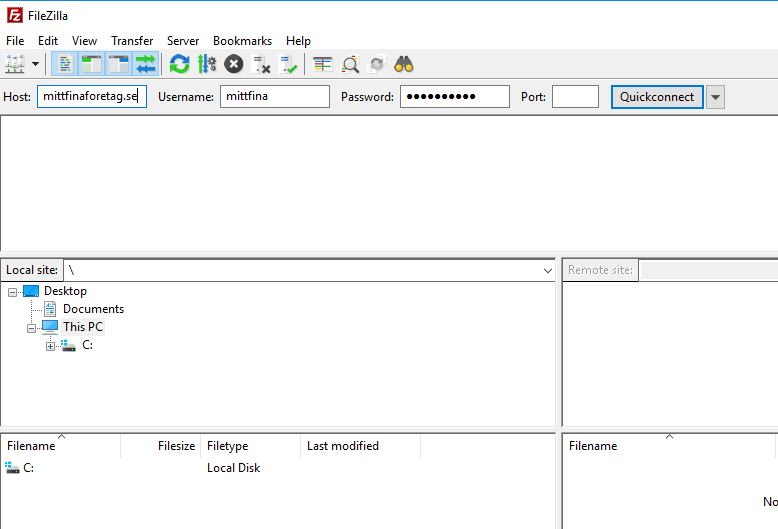Open the Site Manager dropdown arrow
This screenshot has height=529, width=778.
[35, 64]
